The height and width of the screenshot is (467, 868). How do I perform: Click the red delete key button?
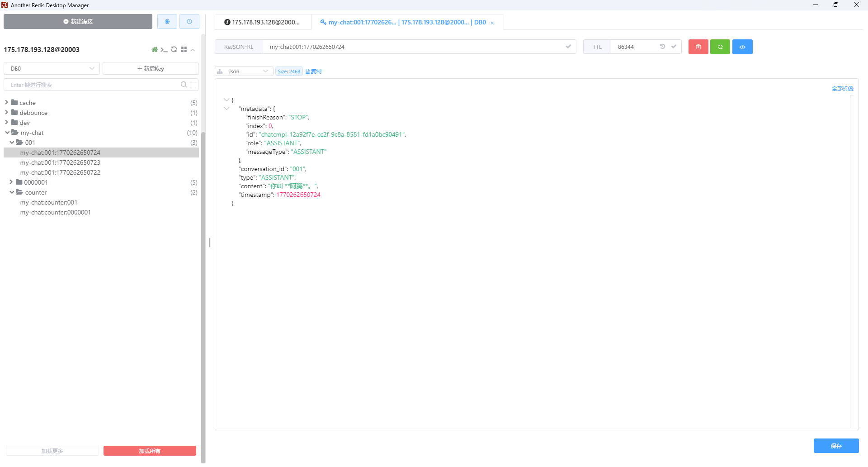tap(698, 47)
